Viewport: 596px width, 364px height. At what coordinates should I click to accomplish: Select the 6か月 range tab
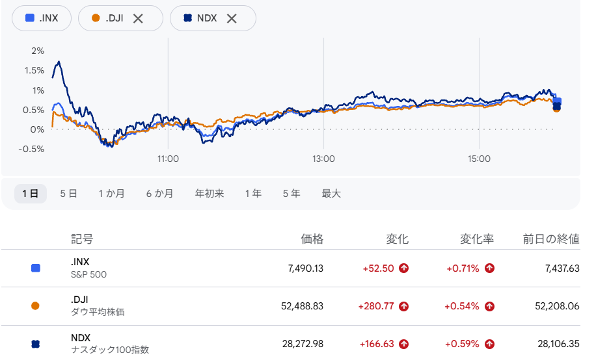[159, 194]
